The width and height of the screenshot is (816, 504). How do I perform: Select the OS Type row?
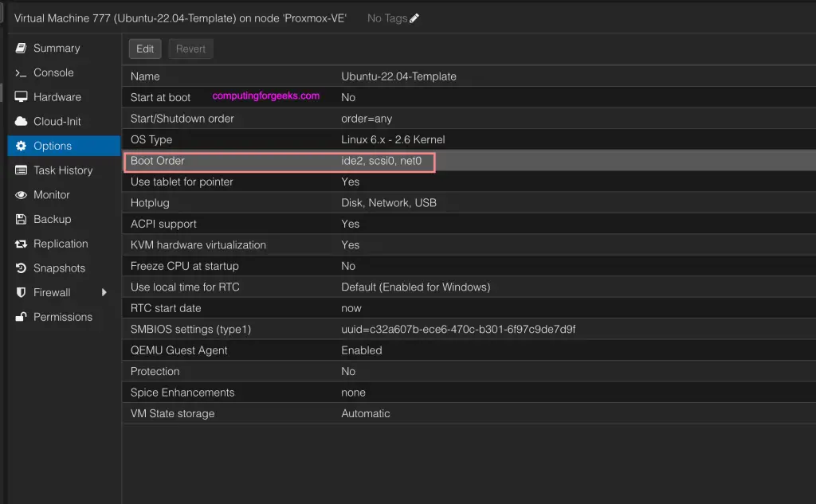pos(469,139)
